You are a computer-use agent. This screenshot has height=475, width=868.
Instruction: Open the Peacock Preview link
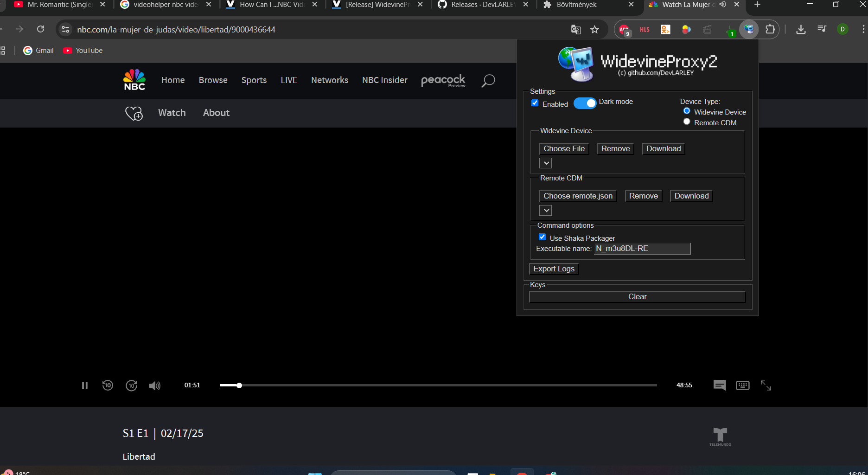pos(443,81)
